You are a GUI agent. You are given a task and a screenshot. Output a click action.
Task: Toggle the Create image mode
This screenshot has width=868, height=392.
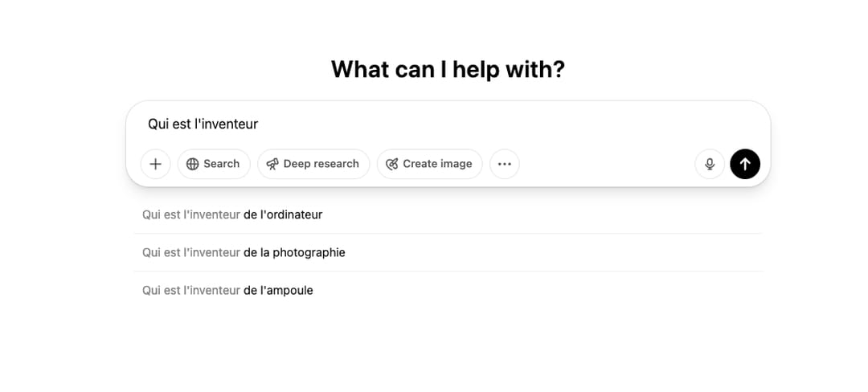point(429,164)
